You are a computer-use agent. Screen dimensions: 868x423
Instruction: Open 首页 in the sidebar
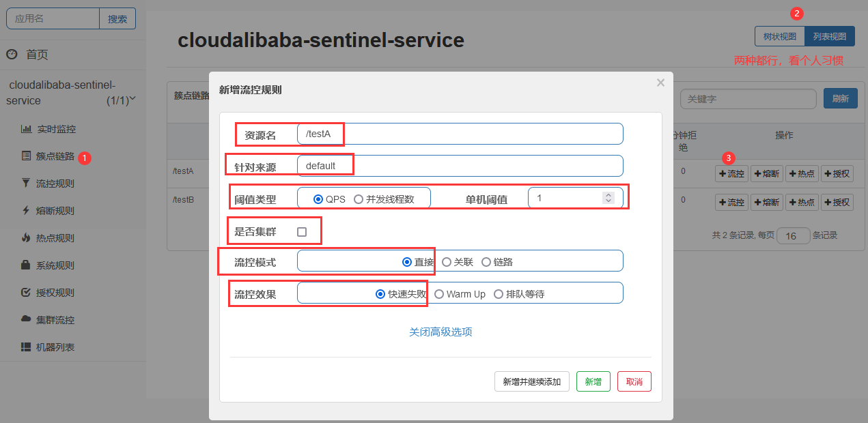[x=37, y=55]
